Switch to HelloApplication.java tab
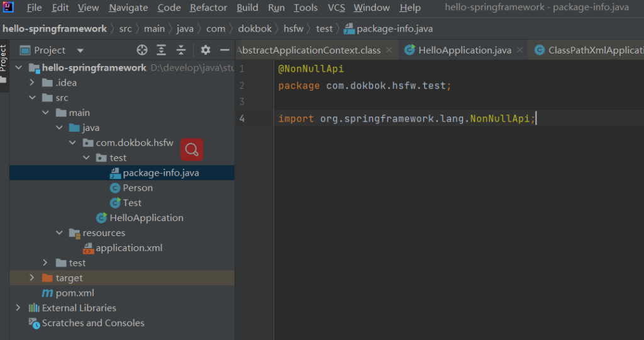Viewport: 644px width, 340px height. pos(465,50)
